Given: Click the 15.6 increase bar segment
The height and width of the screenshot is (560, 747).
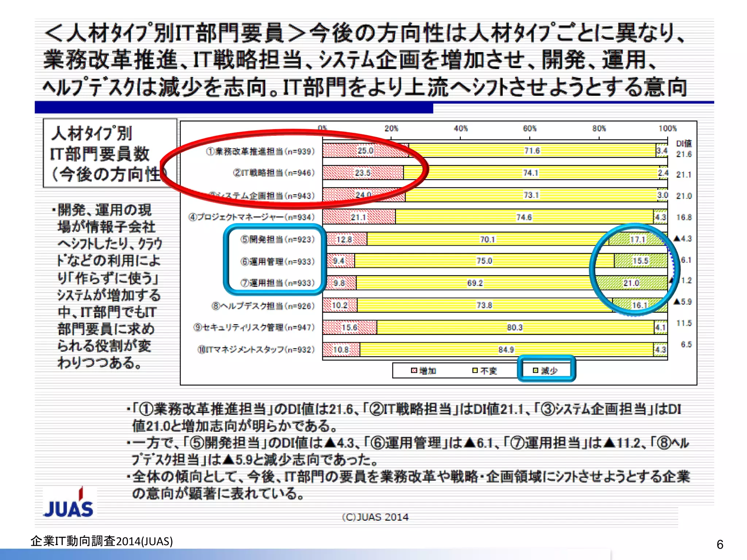Looking at the screenshot, I should pos(350,327).
